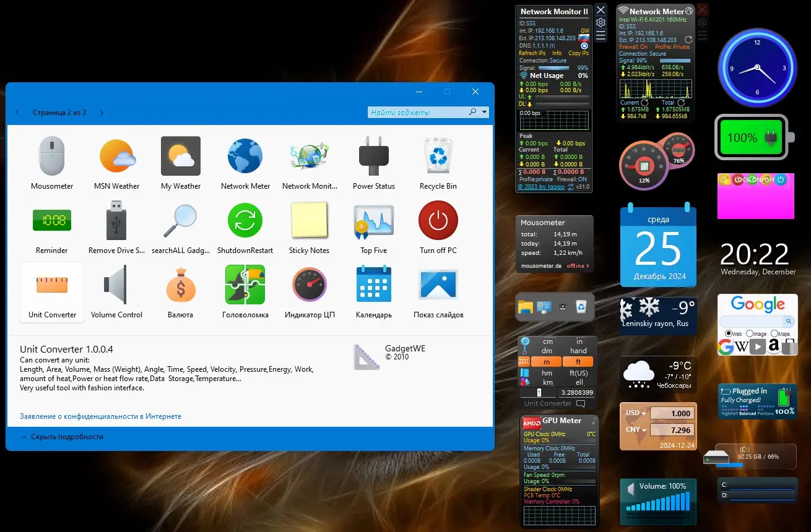Open Network Monitor II gear settings
The height and width of the screenshot is (532, 811).
tap(601, 23)
